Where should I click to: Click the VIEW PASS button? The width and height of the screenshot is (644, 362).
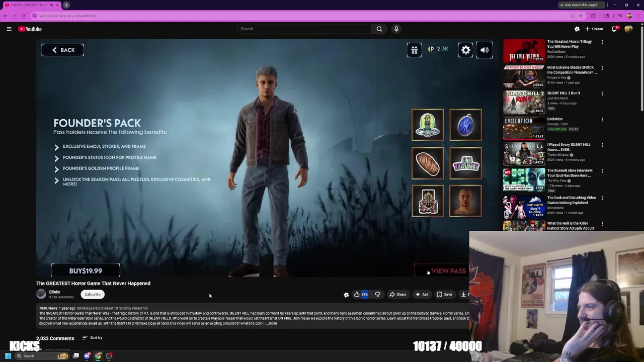[x=441, y=271]
